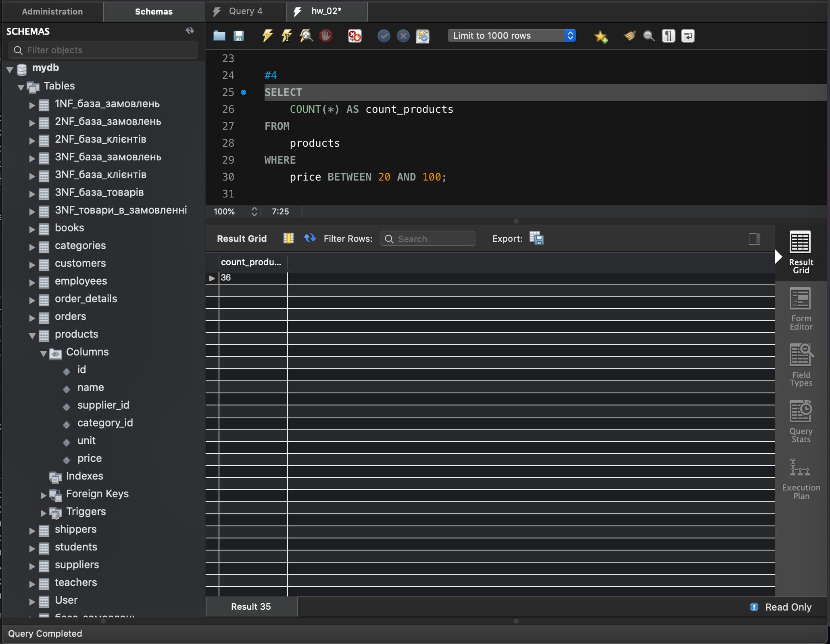Open Execution Plan view

point(801,479)
